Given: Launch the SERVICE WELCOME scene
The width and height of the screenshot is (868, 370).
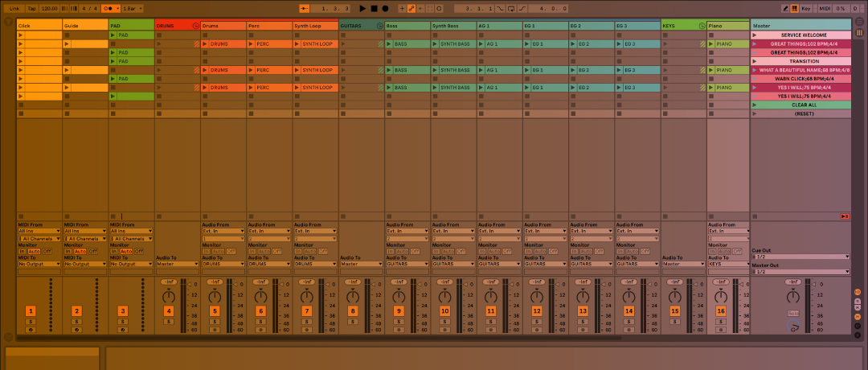Looking at the screenshot, I should coord(754,35).
